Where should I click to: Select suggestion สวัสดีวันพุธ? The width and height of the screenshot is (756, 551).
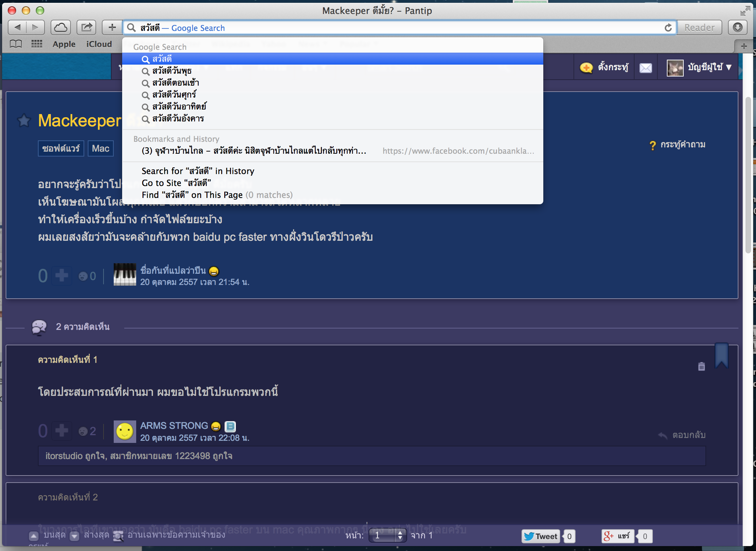tap(332, 71)
